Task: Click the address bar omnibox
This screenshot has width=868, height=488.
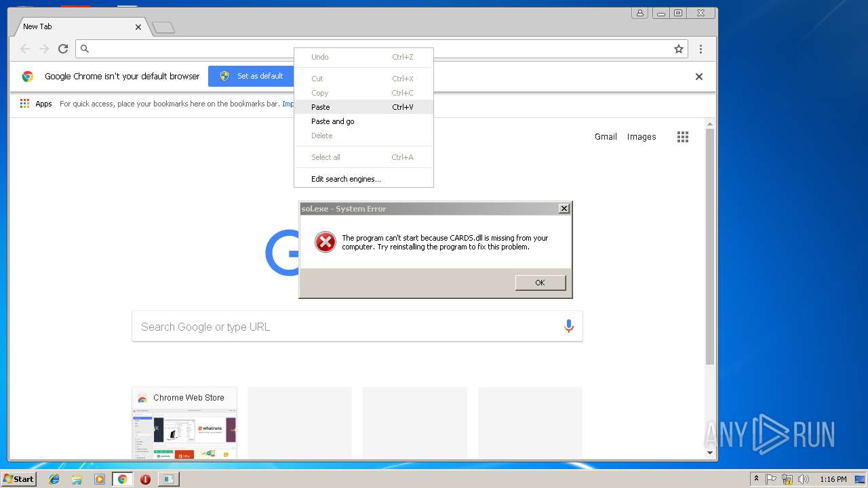Action: [382, 49]
